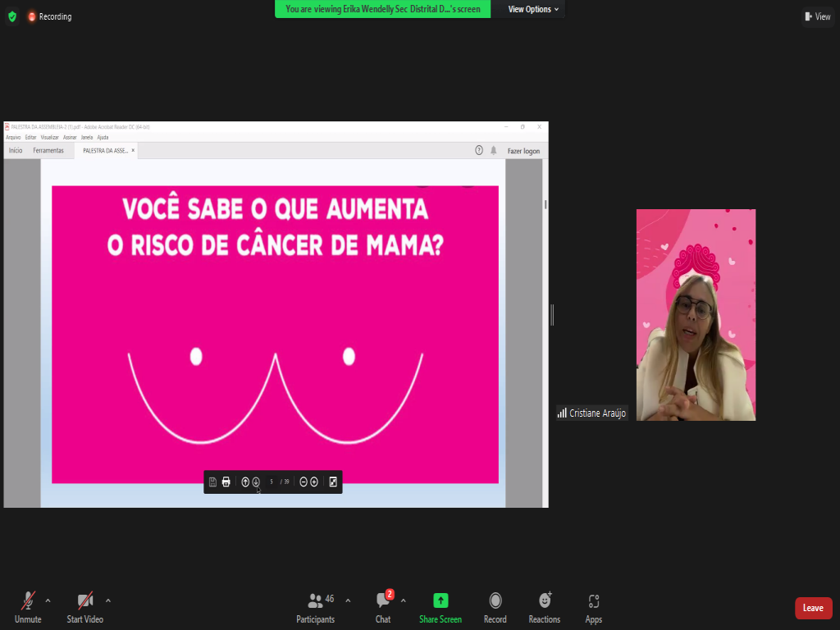
Task: Leave the meeting
Action: tap(813, 608)
